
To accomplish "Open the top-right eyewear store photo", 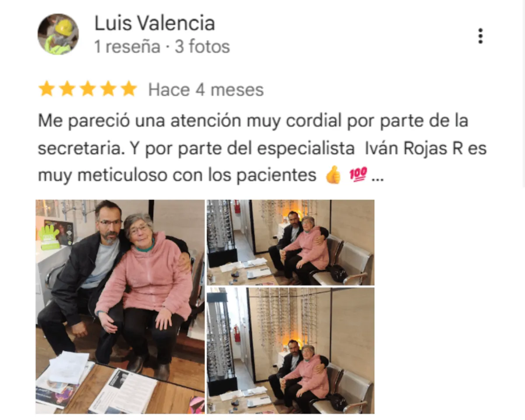I will (x=290, y=242).
